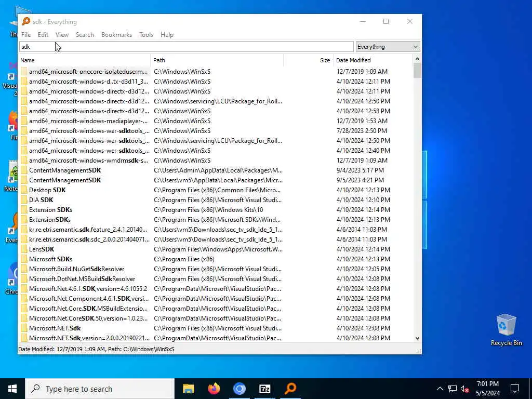
Task: Select the Recycle Bin desktop icon
Action: point(506,329)
